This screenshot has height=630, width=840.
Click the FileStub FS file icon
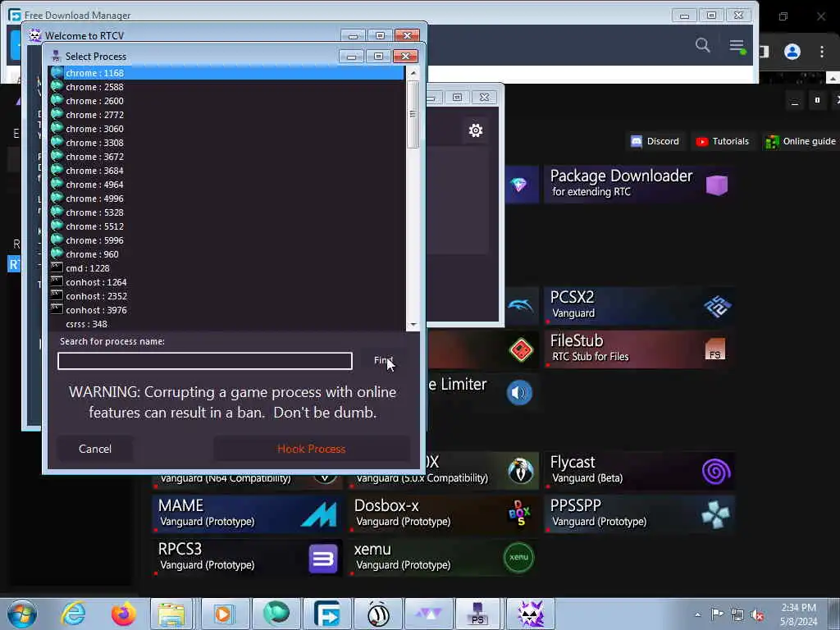coord(715,349)
